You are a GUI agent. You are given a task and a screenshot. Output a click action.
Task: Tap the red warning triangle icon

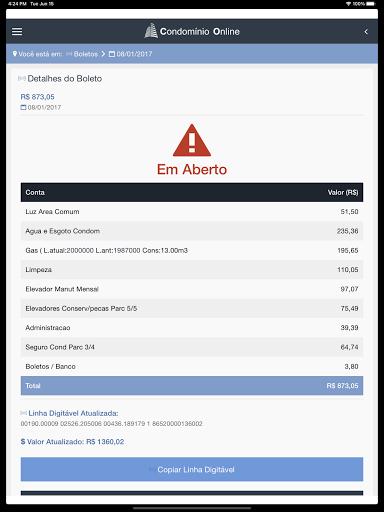pyautogui.click(x=192, y=140)
